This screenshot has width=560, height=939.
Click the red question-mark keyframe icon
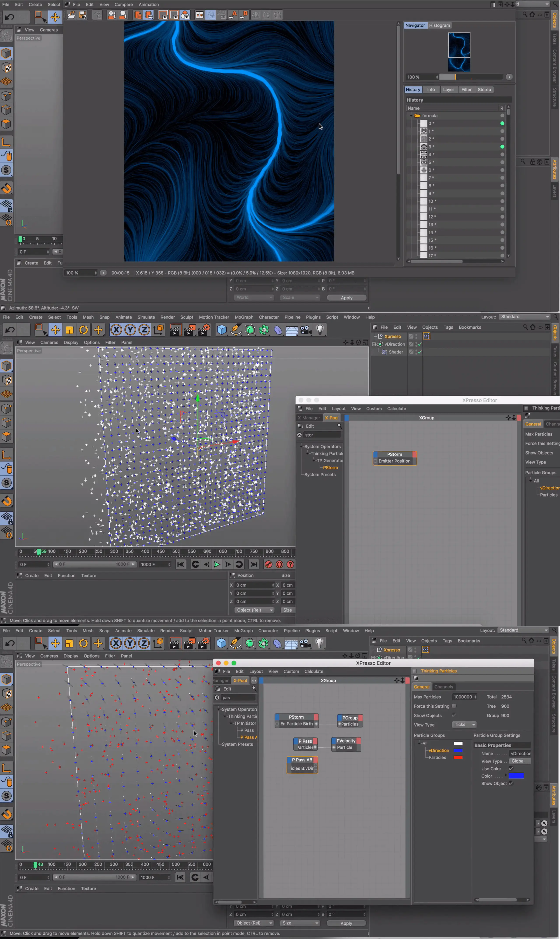(x=290, y=564)
